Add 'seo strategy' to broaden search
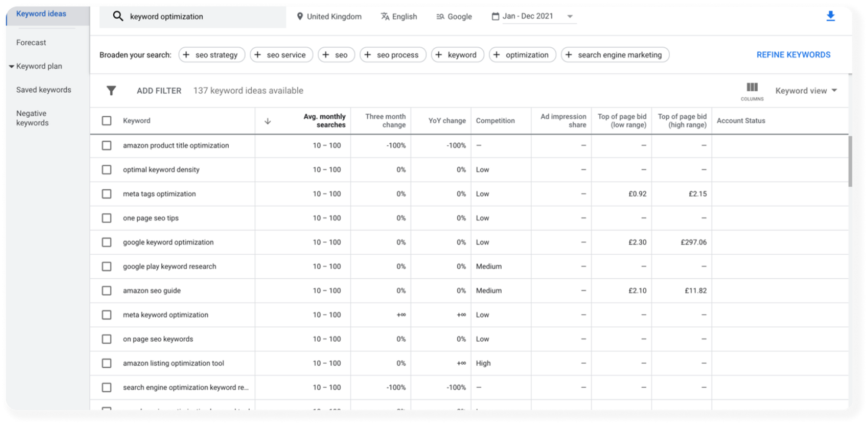Viewport: 868px width, 425px height. [212, 55]
